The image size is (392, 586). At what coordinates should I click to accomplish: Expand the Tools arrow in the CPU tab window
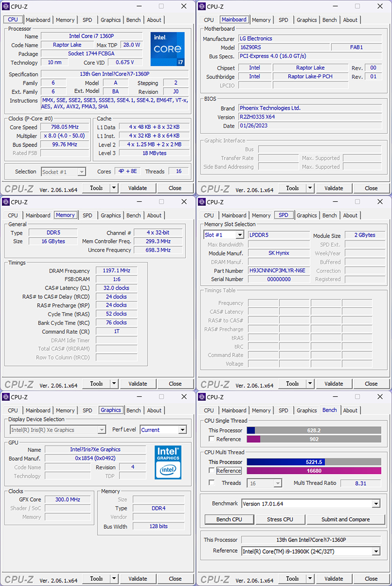(114, 188)
